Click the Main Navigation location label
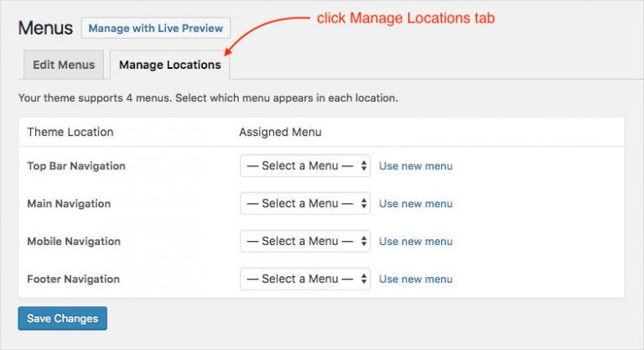Viewport: 644px width, 350px height. (69, 204)
